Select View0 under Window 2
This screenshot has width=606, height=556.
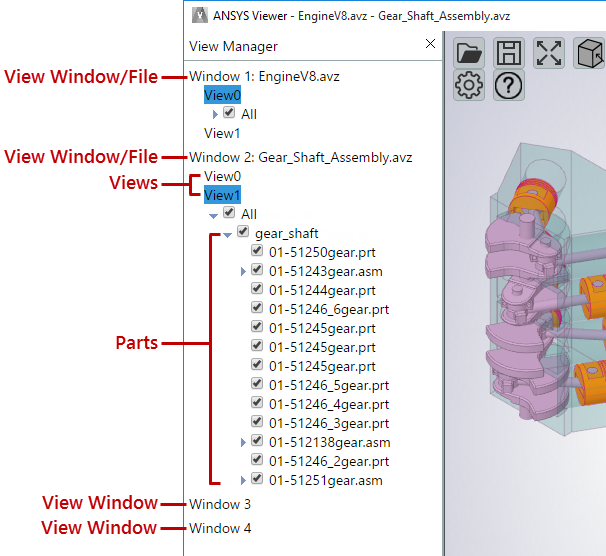(x=223, y=176)
